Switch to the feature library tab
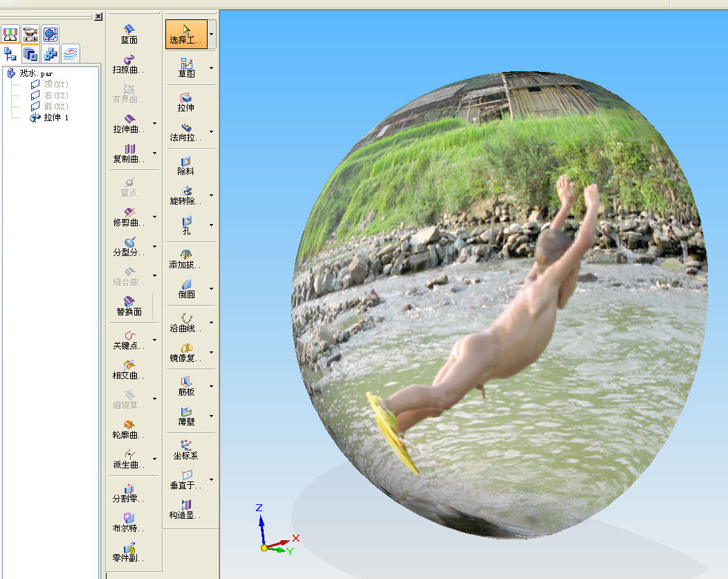 point(30,54)
